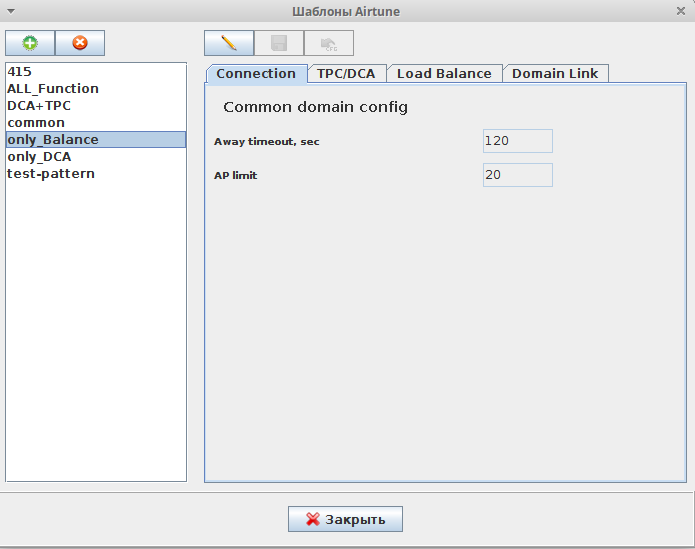This screenshot has width=695, height=549.
Task: Open the window menu arrow in title bar
Action: (11, 11)
